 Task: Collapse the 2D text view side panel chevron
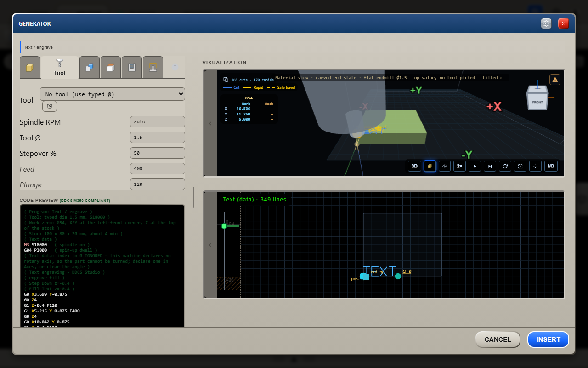[210, 245]
